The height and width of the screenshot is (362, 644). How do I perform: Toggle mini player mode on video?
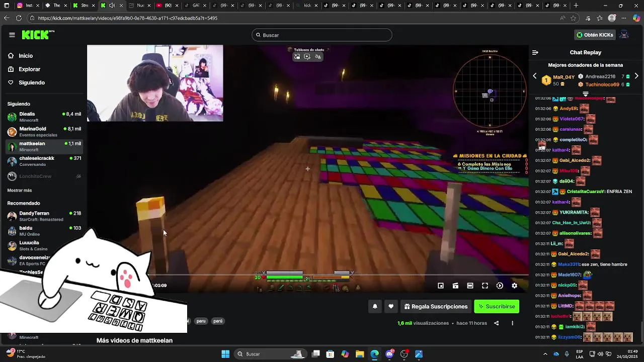click(x=441, y=286)
